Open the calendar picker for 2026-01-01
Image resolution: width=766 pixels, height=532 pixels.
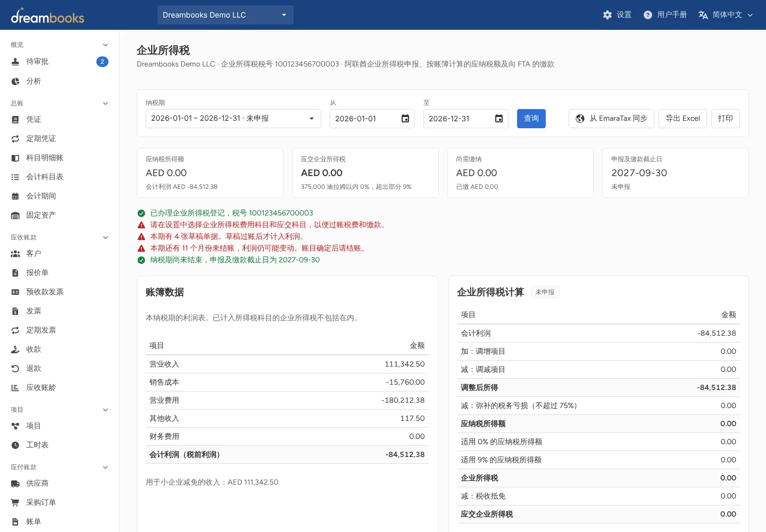(x=405, y=119)
